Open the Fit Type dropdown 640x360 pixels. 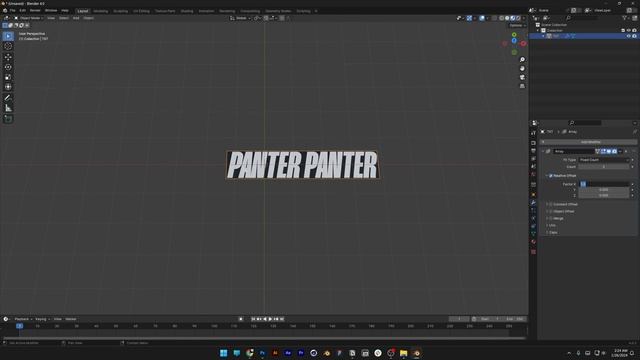(x=604, y=160)
